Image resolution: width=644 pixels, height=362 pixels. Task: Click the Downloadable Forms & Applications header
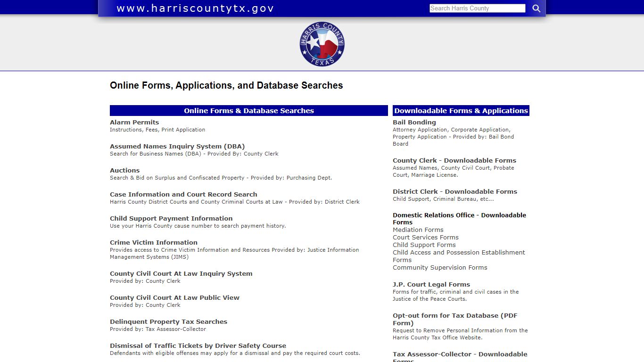(461, 110)
